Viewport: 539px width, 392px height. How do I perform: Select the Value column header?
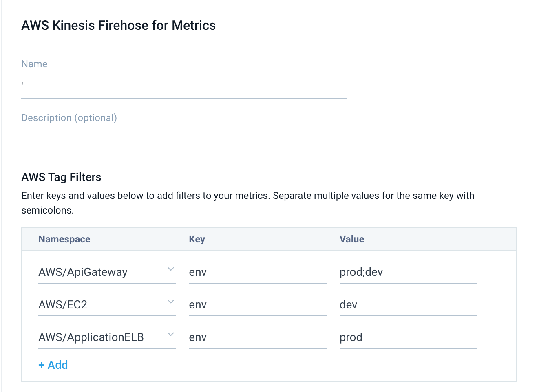click(x=351, y=239)
